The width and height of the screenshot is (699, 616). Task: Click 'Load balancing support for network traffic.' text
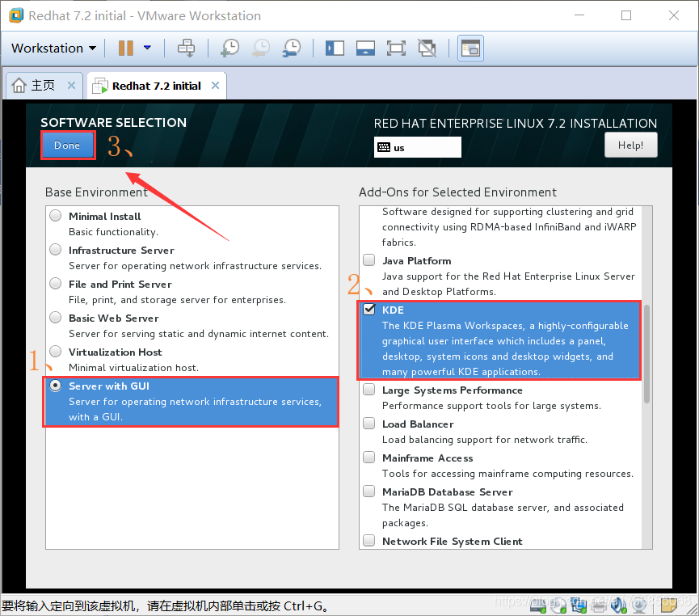(x=485, y=440)
